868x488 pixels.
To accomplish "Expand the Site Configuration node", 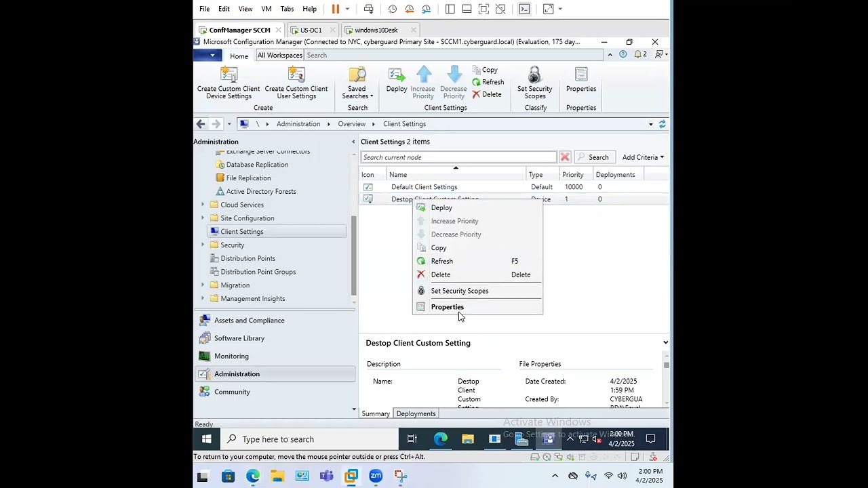I will [x=202, y=218].
